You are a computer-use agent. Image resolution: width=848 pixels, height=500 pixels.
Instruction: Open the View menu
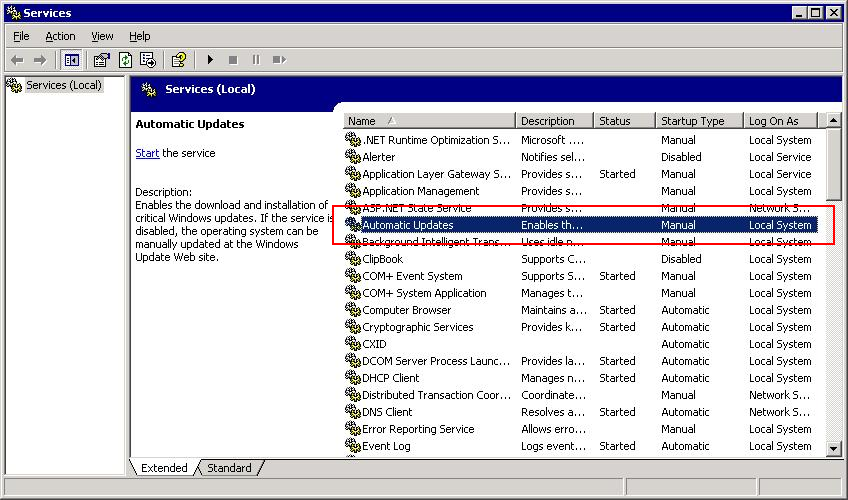[x=102, y=36]
